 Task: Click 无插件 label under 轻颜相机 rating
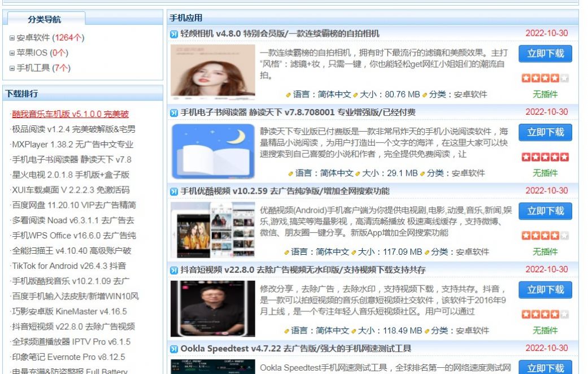coord(545,94)
